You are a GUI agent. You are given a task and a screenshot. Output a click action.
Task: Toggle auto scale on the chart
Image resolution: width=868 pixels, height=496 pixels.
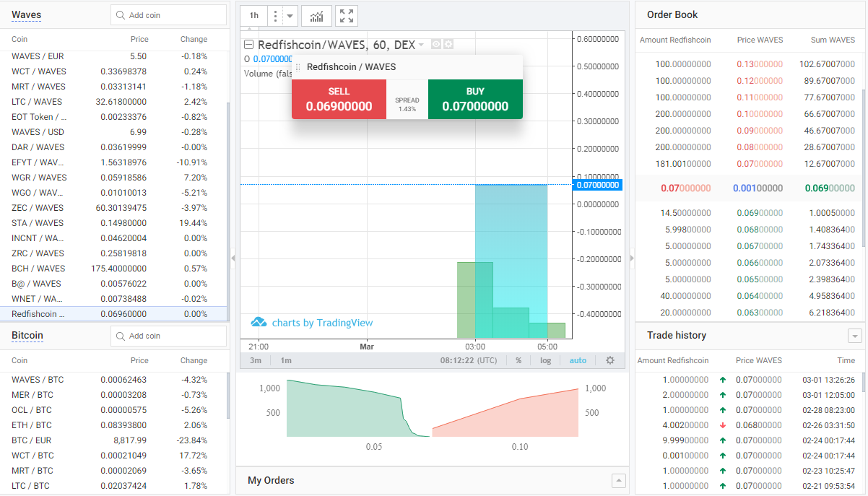pos(578,360)
